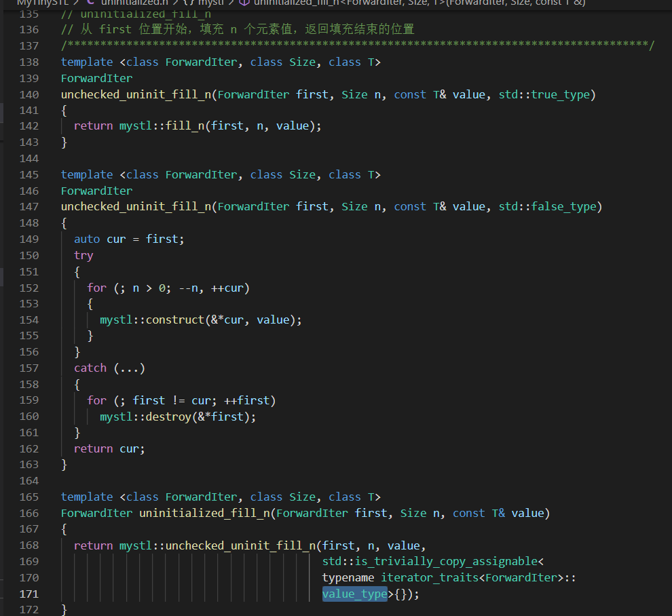Viewport: 672px width, 616px height.
Task: Click the Chinese comment on line 136
Action: click(238, 30)
